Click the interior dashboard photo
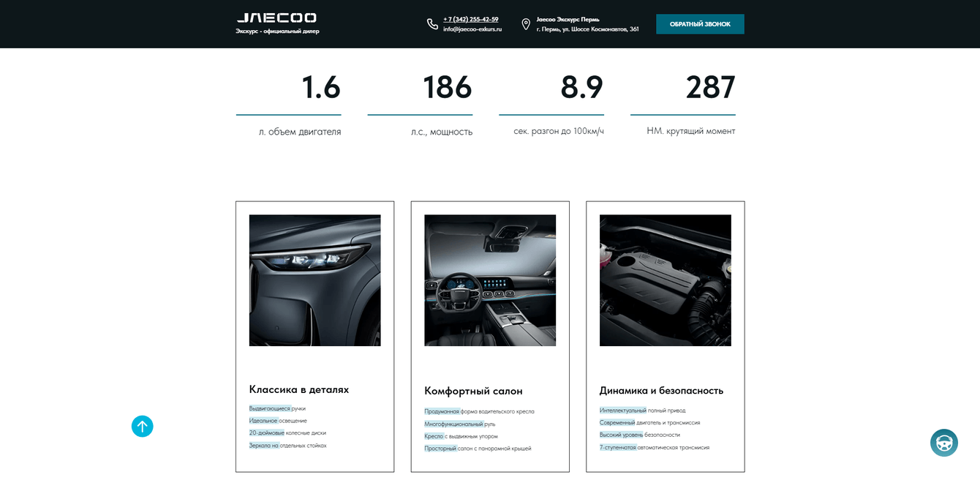The height and width of the screenshot is (483, 980). click(490, 280)
